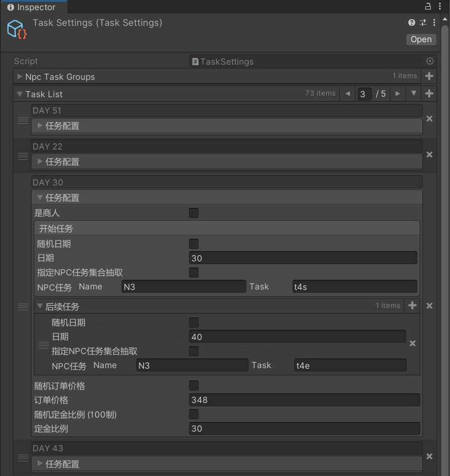Click the Inspector lock icon
The image size is (450, 476).
[x=428, y=6]
